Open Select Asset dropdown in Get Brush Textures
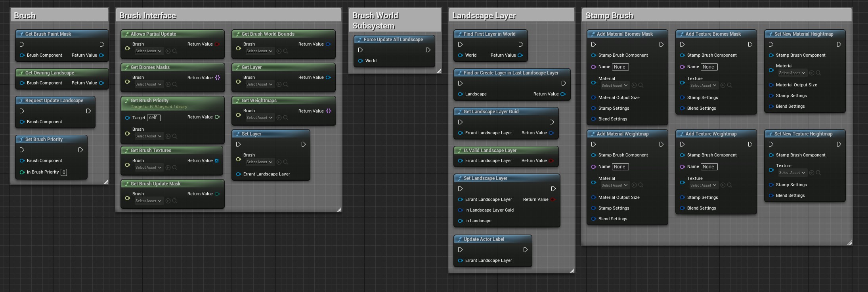 [x=148, y=168]
